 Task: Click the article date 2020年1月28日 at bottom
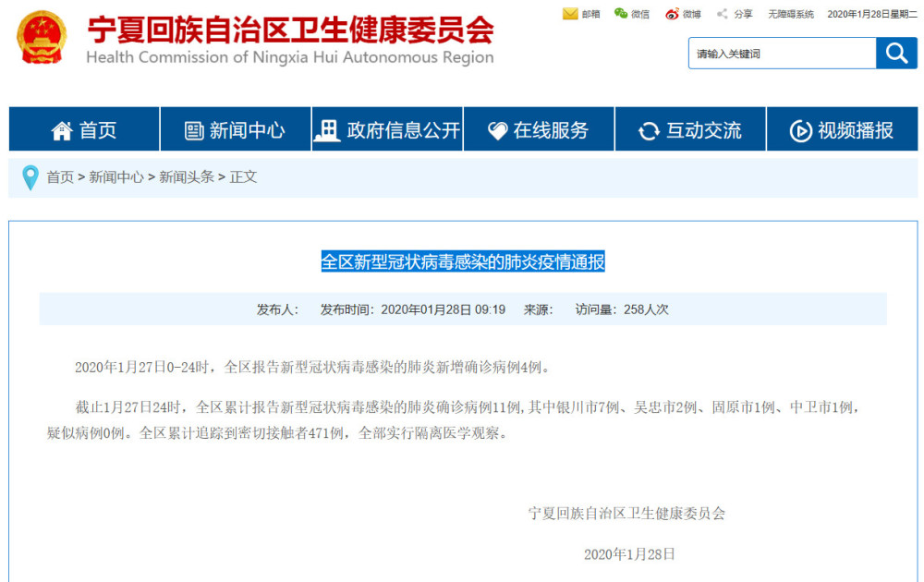click(628, 554)
